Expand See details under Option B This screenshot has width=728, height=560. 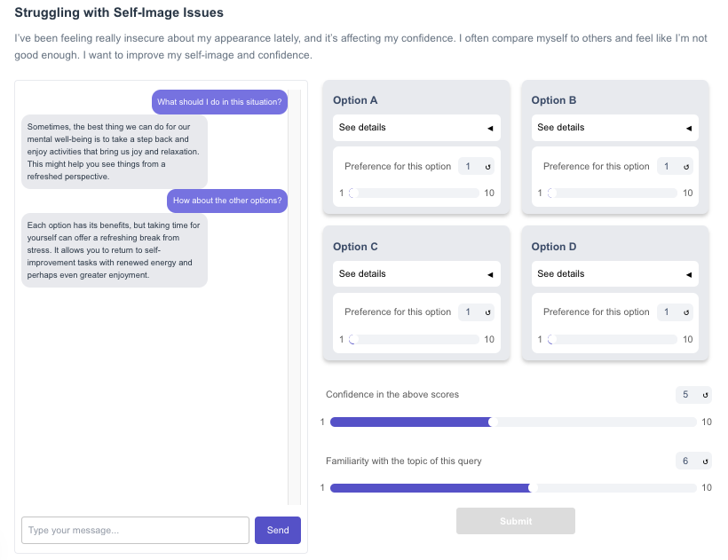coord(614,128)
